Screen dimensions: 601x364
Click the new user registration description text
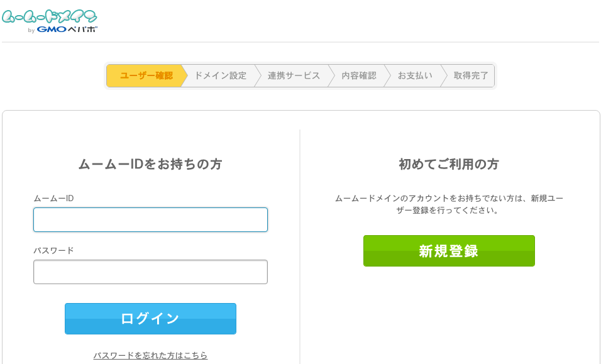(x=449, y=204)
